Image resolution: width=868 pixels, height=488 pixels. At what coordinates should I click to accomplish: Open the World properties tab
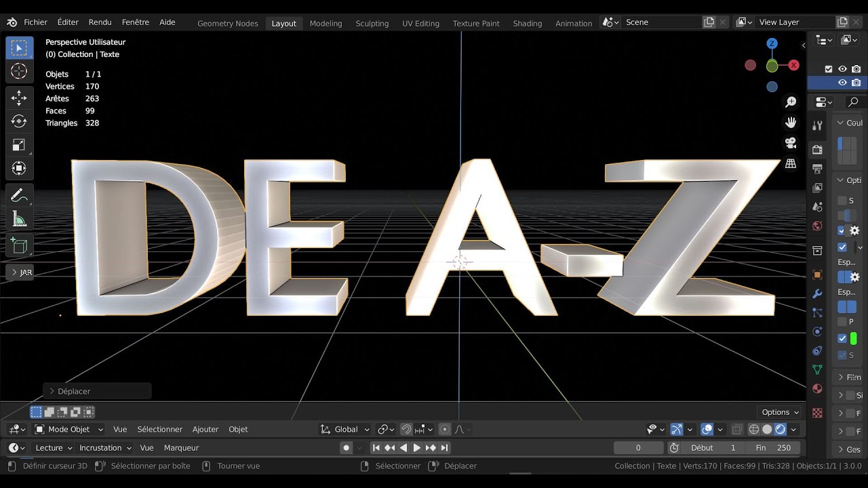(x=817, y=226)
